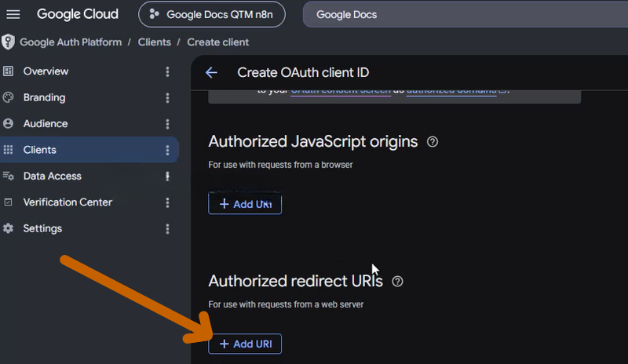Open Verification Center in the sidebar
This screenshot has width=628, height=364.
click(x=68, y=202)
